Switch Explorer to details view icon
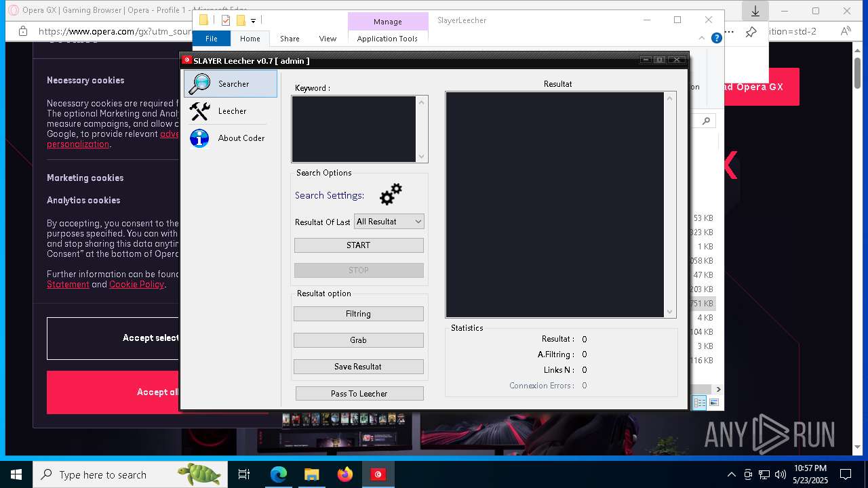The width and height of the screenshot is (868, 488). pyautogui.click(x=698, y=403)
